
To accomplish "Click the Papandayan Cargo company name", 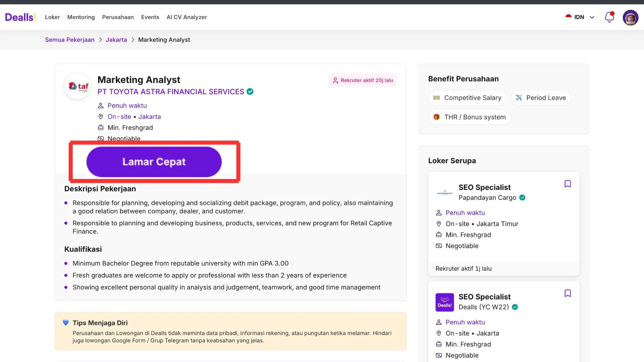I will pos(487,198).
